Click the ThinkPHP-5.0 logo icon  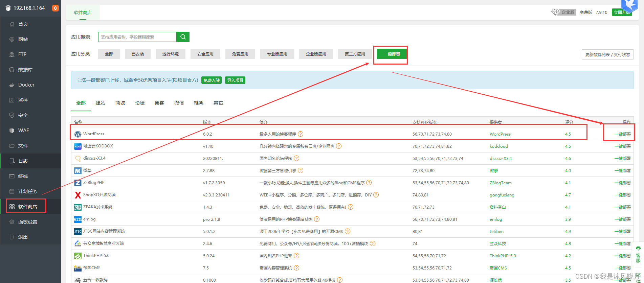coord(78,256)
